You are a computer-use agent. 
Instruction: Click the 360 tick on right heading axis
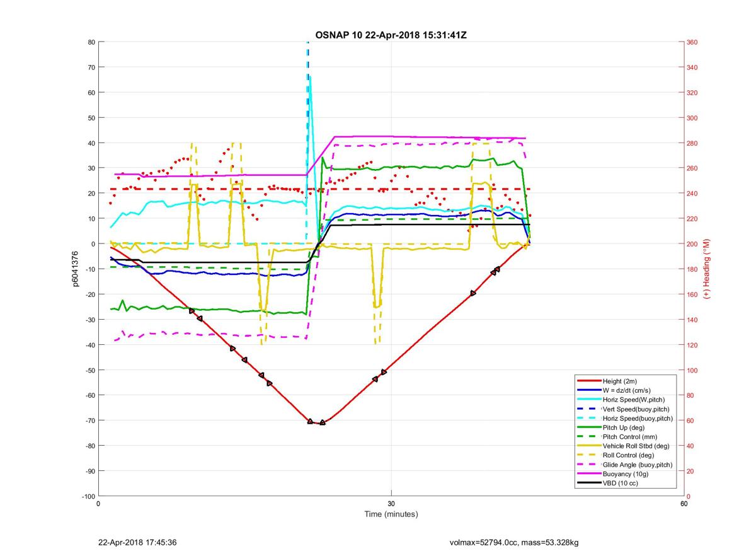(x=693, y=42)
